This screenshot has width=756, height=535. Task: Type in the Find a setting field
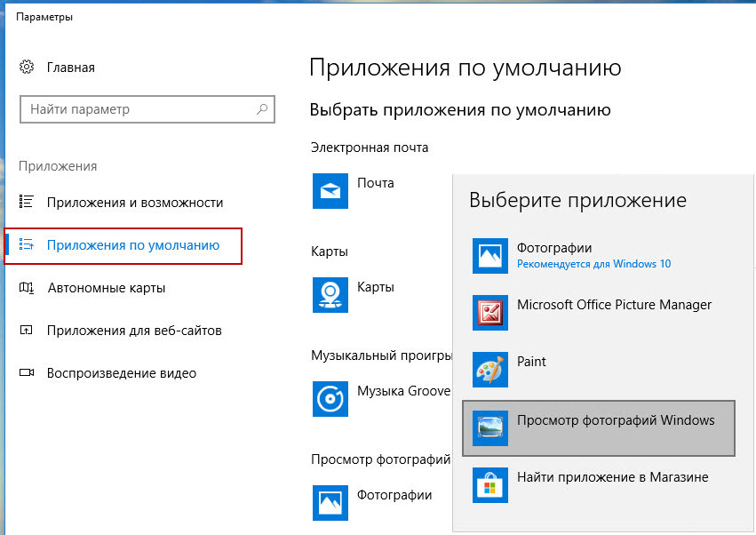[138, 109]
